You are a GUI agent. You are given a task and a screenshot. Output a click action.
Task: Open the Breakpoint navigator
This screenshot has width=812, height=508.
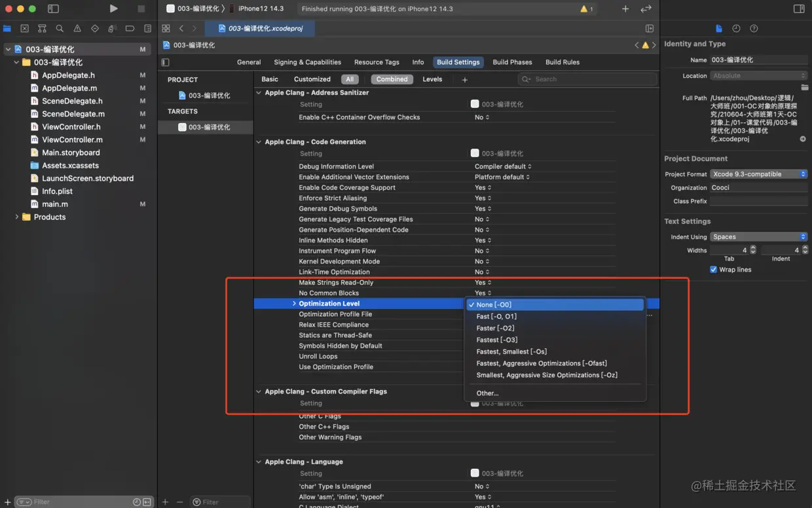point(130,28)
